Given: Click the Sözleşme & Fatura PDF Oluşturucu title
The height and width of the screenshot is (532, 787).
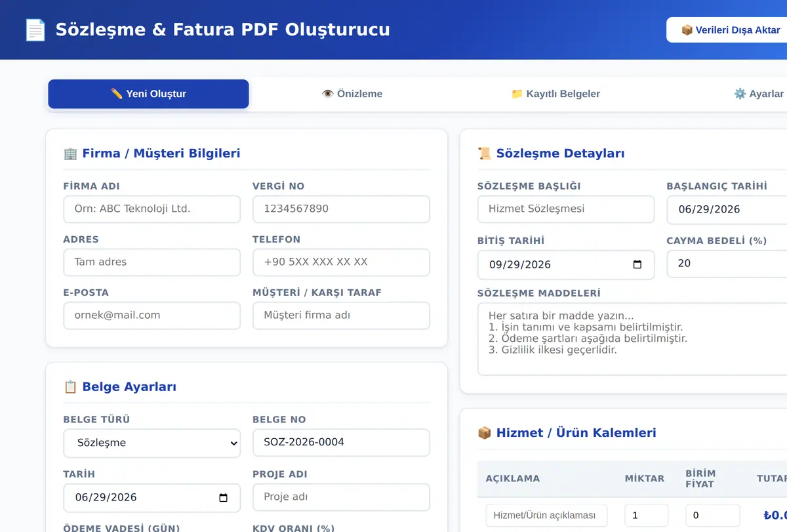Looking at the screenshot, I should [x=223, y=30].
